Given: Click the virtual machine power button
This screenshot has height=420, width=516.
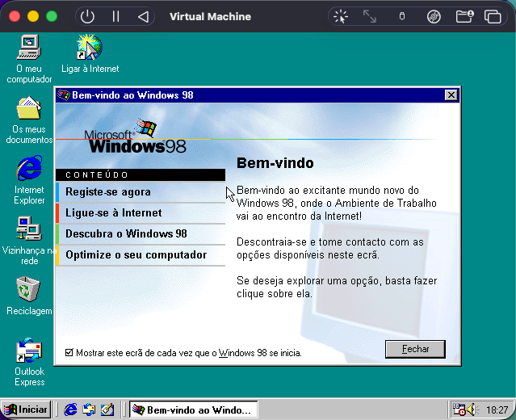Looking at the screenshot, I should pos(88,16).
